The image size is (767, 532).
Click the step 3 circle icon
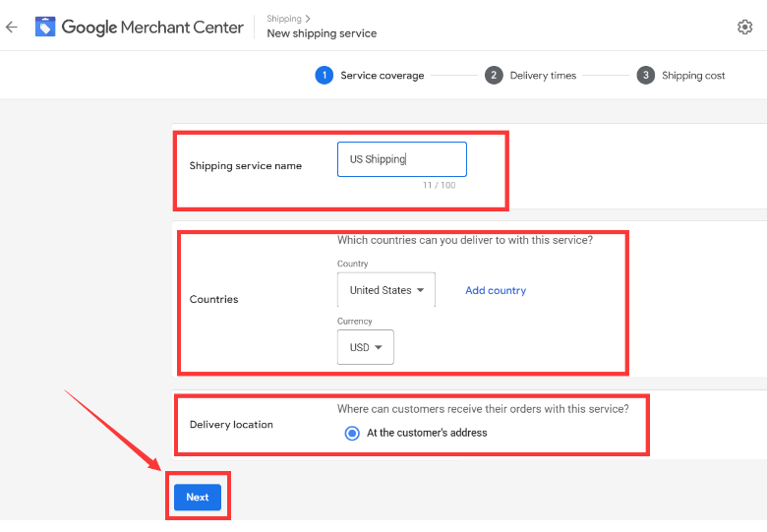(646, 76)
